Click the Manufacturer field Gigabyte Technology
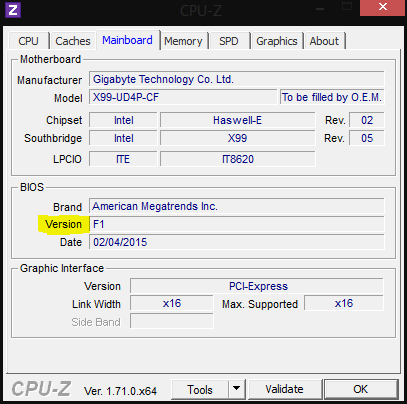The width and height of the screenshot is (407, 404). 237,79
